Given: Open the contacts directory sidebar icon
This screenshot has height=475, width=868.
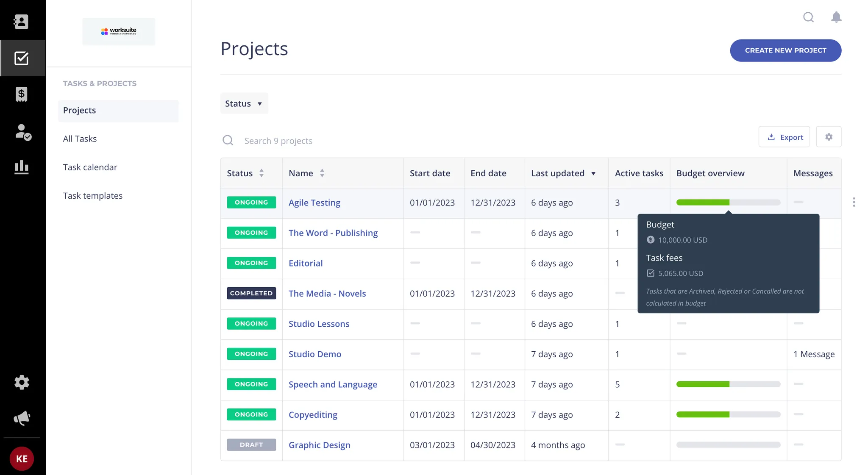Looking at the screenshot, I should 21,21.
